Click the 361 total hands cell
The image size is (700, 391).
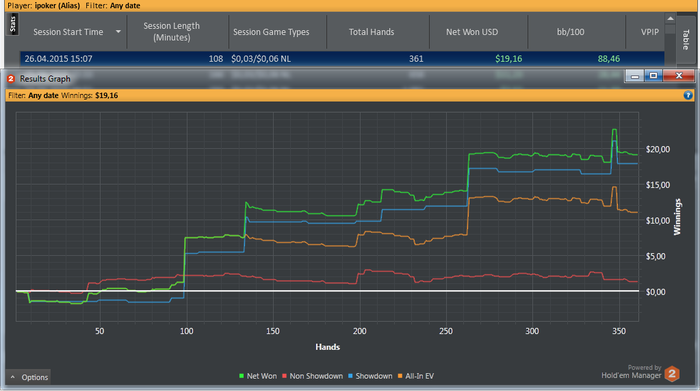click(416, 59)
